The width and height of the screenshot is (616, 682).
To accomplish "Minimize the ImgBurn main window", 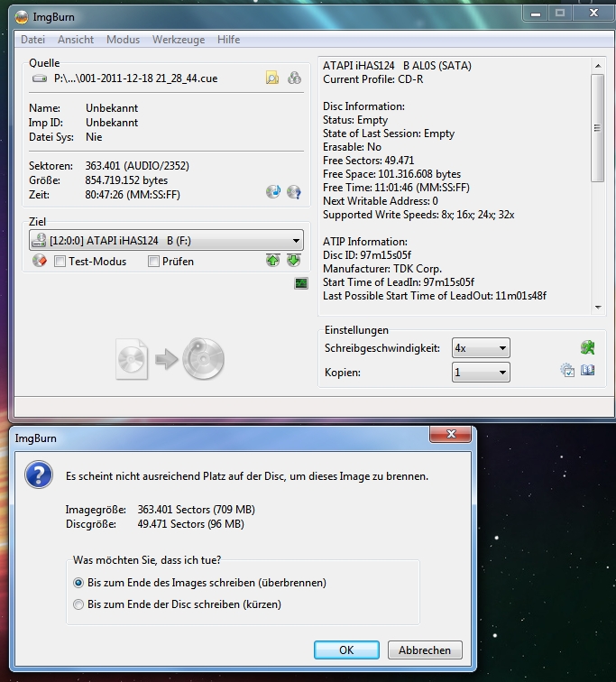I will pos(536,14).
